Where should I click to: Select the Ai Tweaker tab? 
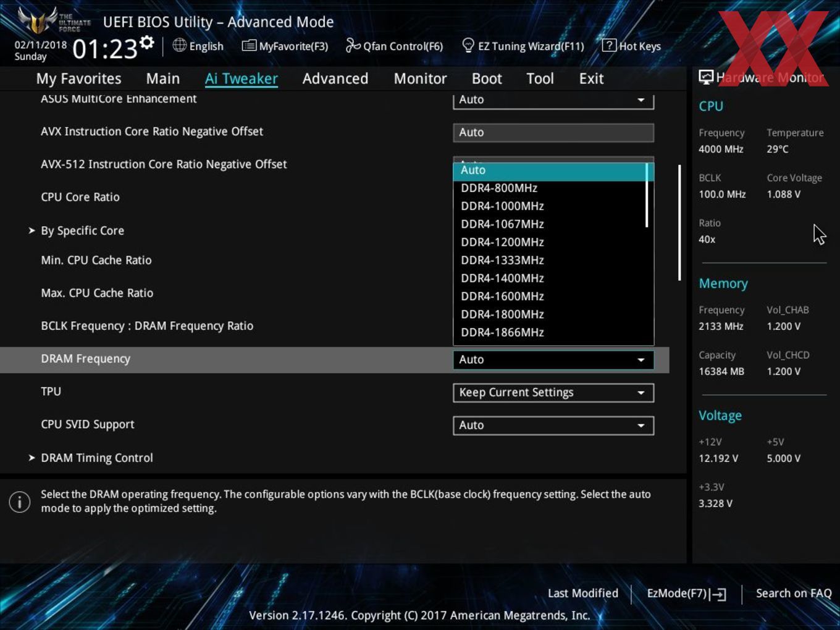241,78
